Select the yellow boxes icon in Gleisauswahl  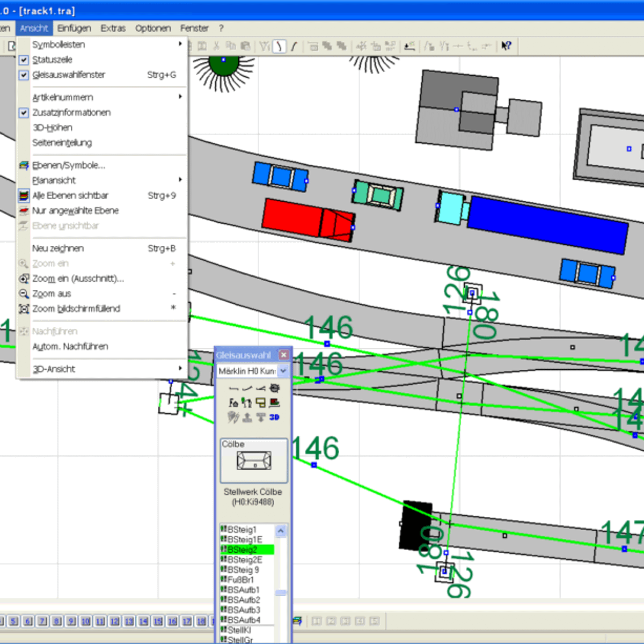pos(260,402)
